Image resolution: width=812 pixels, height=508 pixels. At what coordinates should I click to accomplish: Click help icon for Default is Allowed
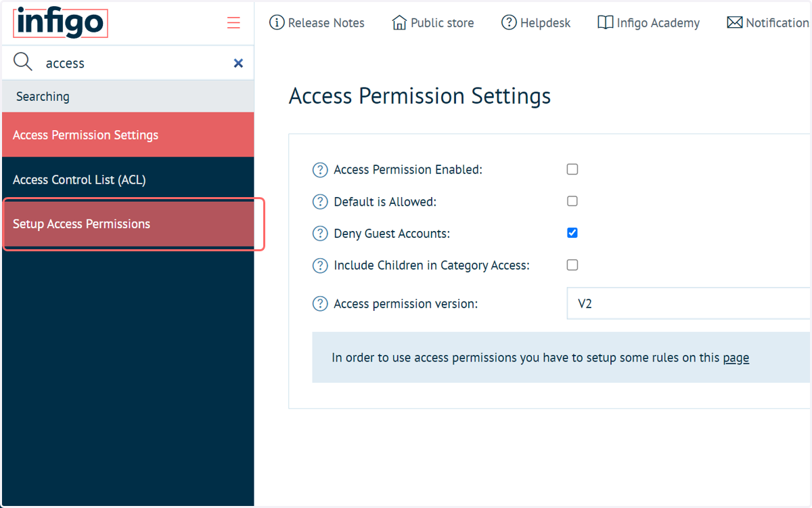320,202
